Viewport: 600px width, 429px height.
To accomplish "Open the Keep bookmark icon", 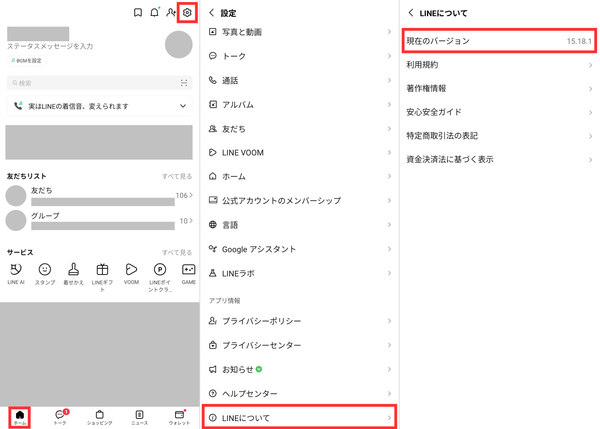I will [138, 13].
